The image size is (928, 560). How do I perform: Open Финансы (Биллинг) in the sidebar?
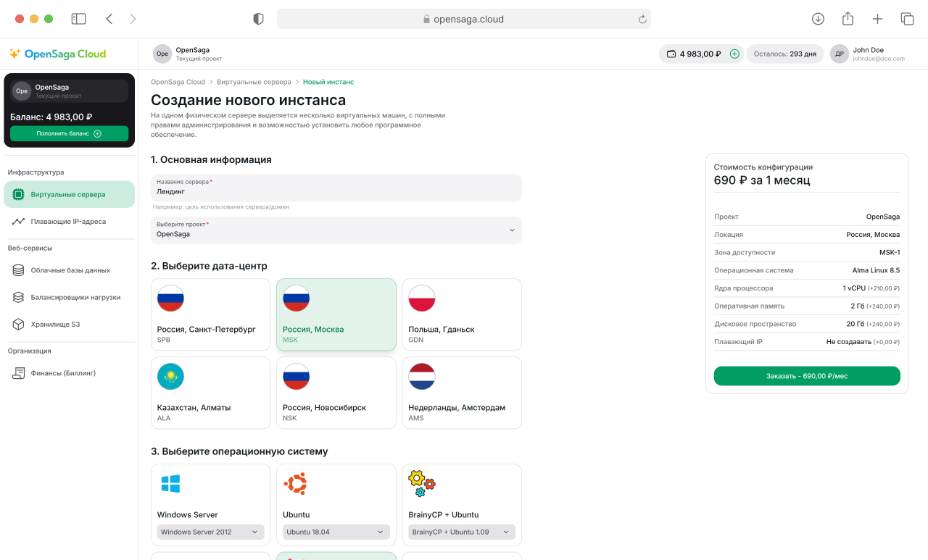click(70, 373)
